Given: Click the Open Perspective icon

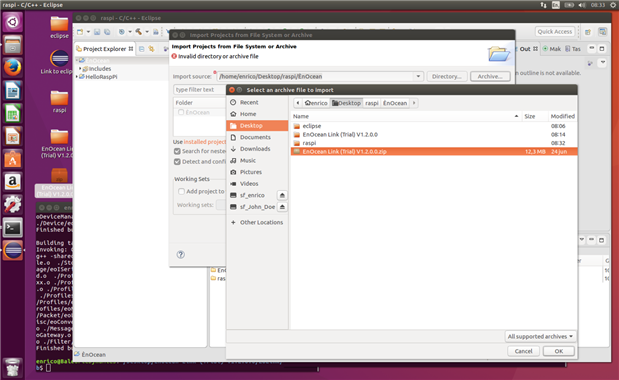Looking at the screenshot, I should coord(588,32).
